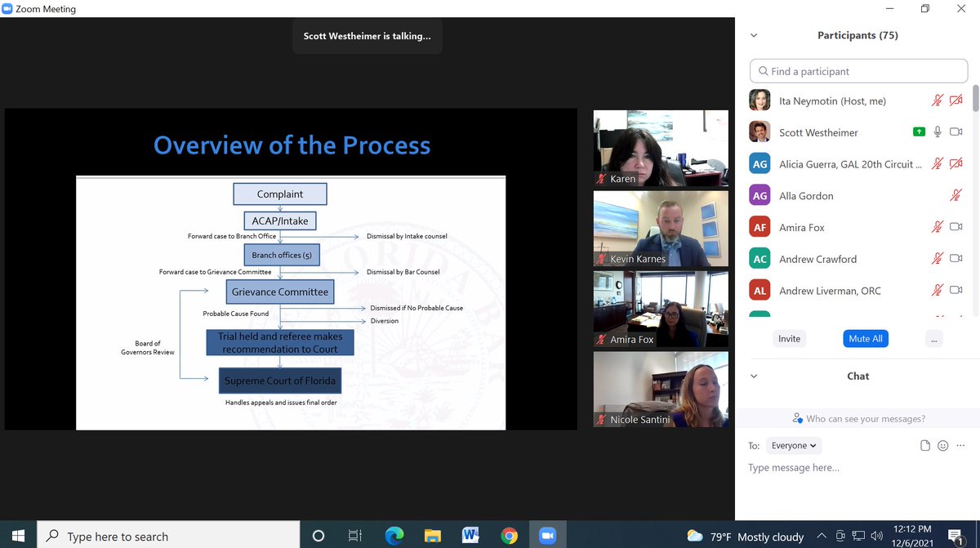Image resolution: width=980 pixels, height=548 pixels.
Task: Open the participants more options ellipsis
Action: [x=935, y=339]
